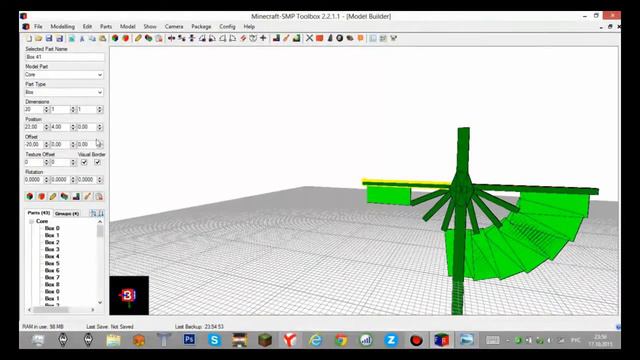Click the first Rotation value field
Image resolution: width=640 pixels, height=360 pixels.
(34, 180)
